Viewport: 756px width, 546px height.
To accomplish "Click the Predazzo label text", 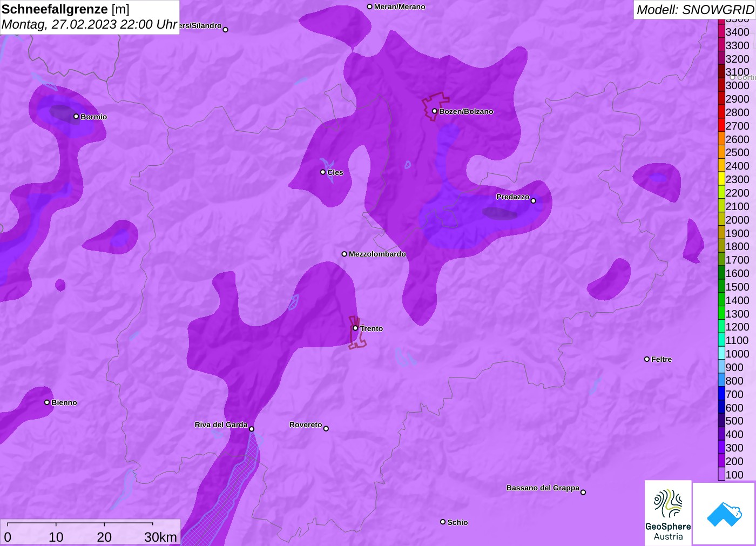I will point(512,197).
